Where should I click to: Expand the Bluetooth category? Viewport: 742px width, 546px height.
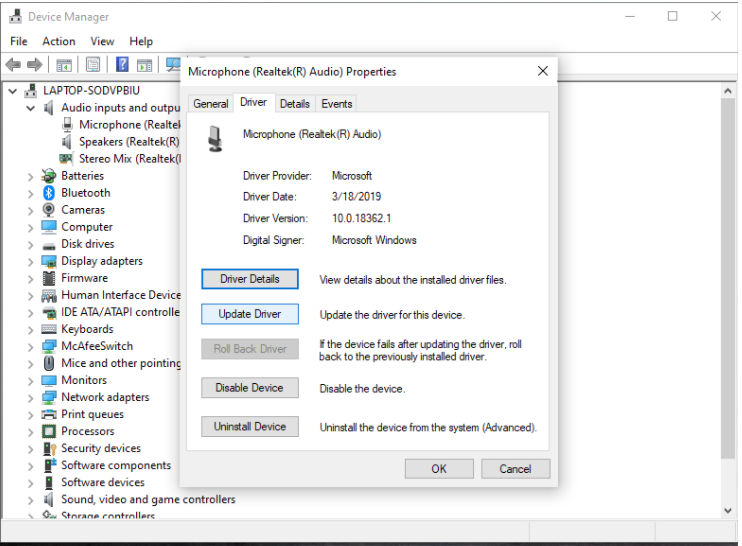coord(30,194)
